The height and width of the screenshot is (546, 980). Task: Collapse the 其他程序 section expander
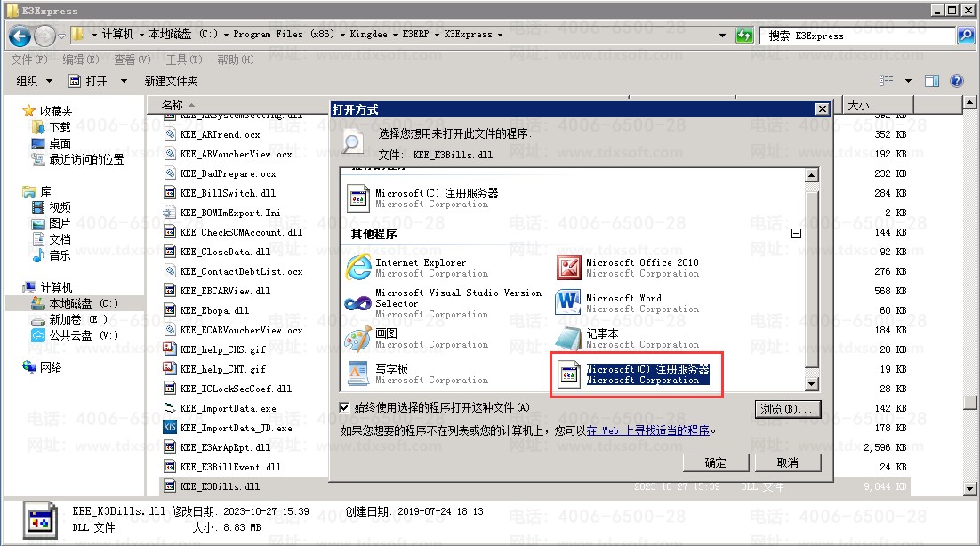click(796, 234)
